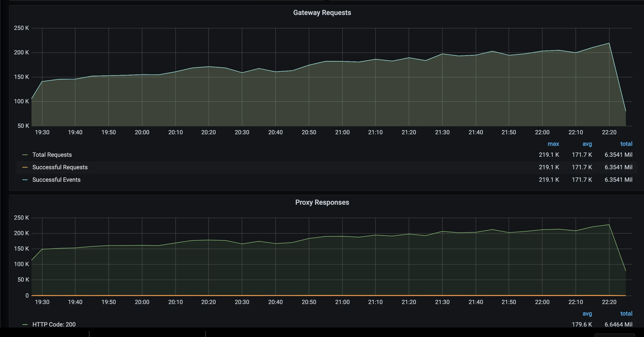Click the 179.6 K avg for HTTP Code: 200
Screen dimensions: 644x337
[x=582, y=324]
